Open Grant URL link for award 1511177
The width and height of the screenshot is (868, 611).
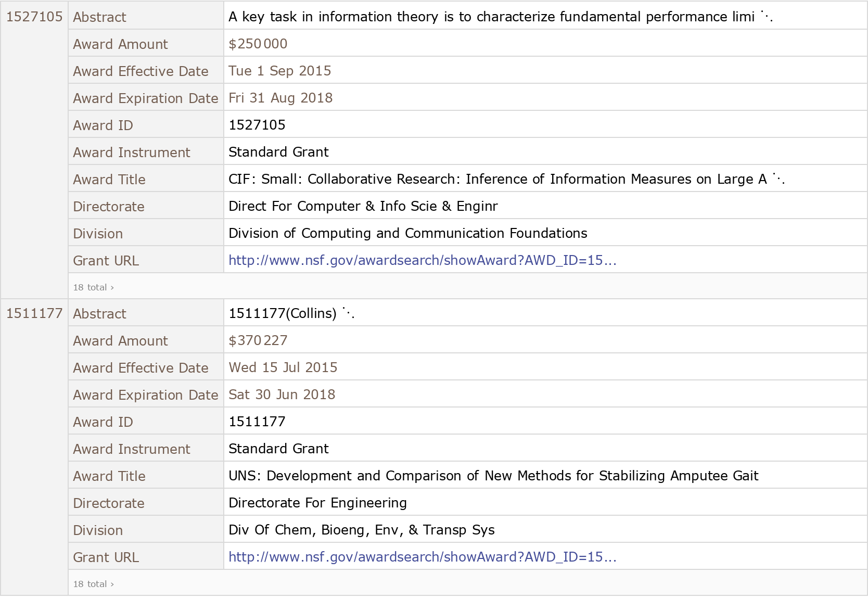pyautogui.click(x=422, y=557)
